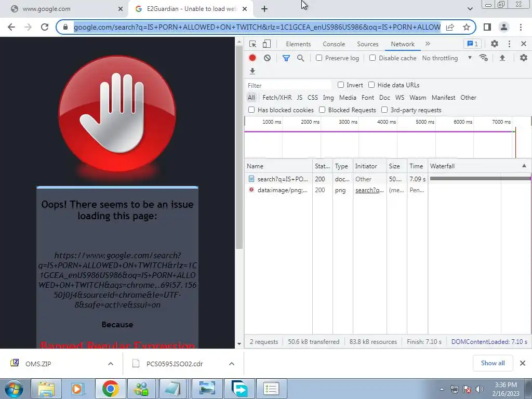Open the No throttling dropdown
532x399 pixels.
click(x=447, y=58)
